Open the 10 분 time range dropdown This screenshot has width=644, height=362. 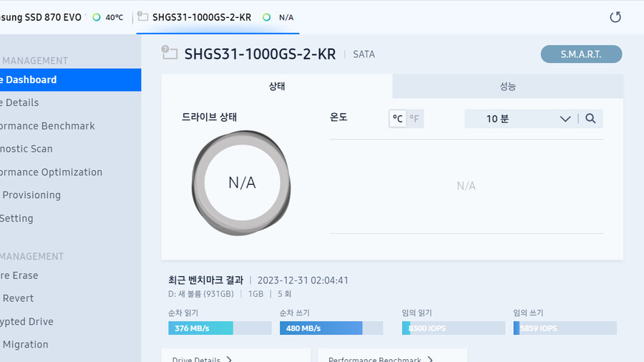pos(520,119)
